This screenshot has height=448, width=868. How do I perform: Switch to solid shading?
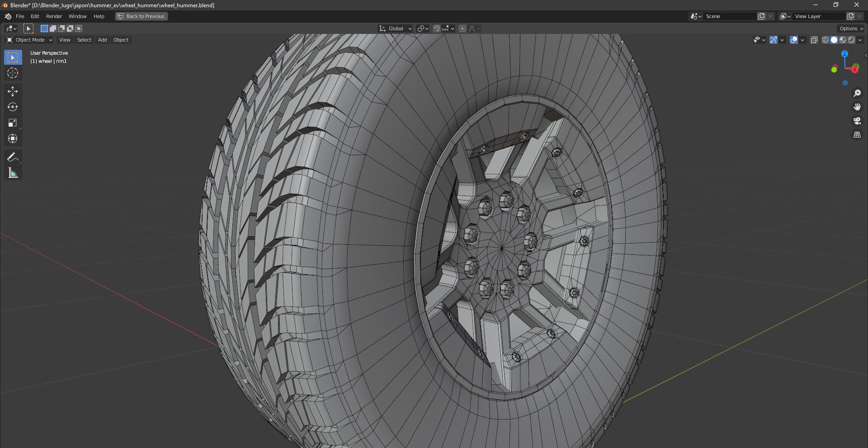click(834, 40)
